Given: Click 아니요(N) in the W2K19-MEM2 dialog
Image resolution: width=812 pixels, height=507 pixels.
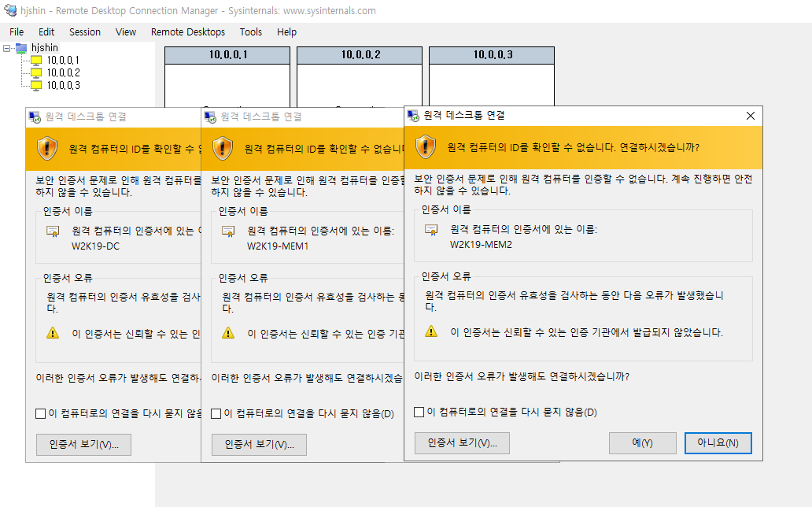Looking at the screenshot, I should click(718, 442).
